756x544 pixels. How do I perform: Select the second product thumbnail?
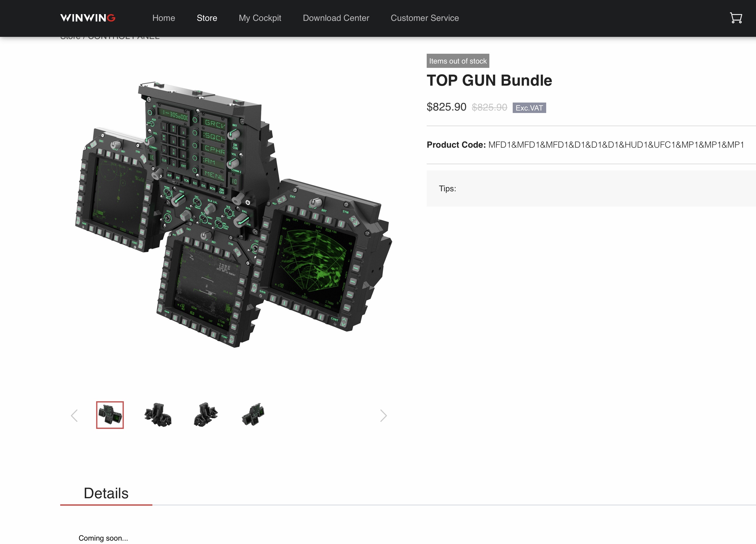coord(158,415)
